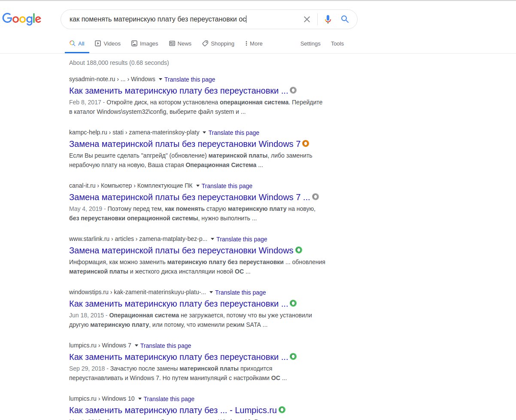The height and width of the screenshot is (420, 516).
Task: Open the All results tab
Action: pyautogui.click(x=77, y=44)
